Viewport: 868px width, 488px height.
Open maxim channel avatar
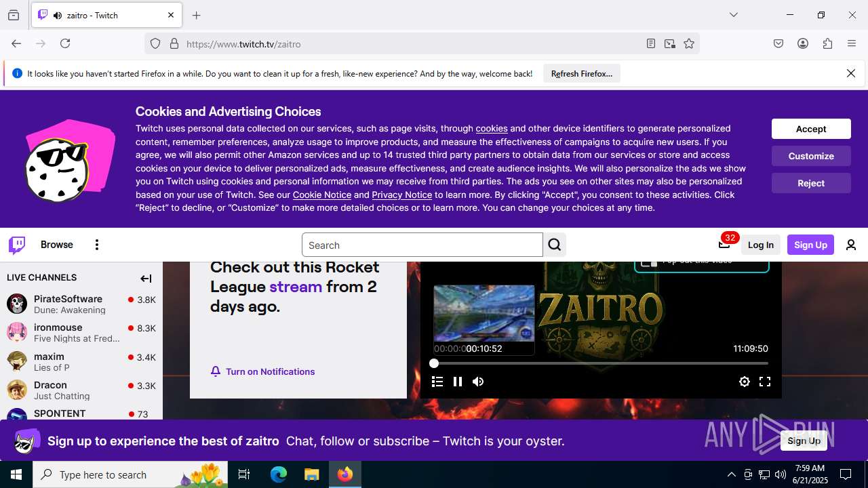point(17,361)
